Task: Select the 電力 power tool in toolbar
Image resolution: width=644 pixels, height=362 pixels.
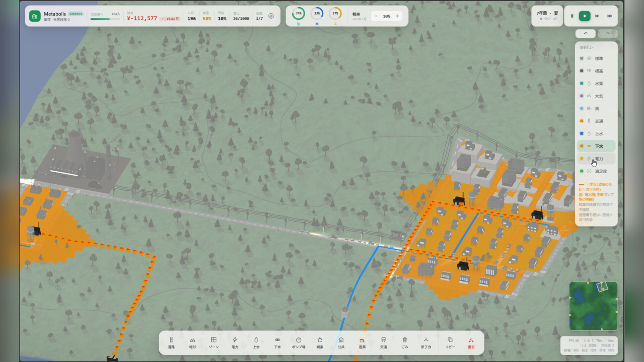Action: point(235,343)
